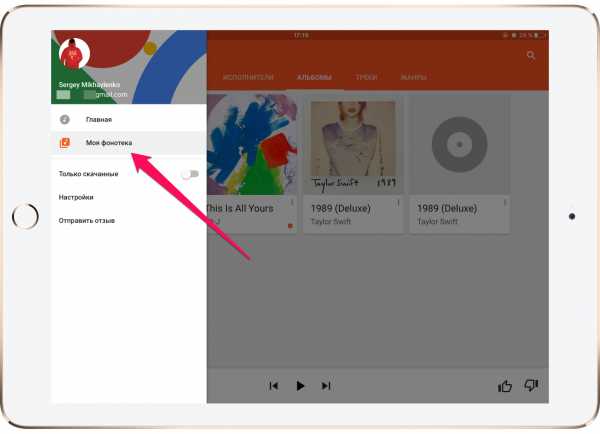This screenshot has height=434, width=600.
Task: Open Настройки in the side menu
Action: click(76, 197)
